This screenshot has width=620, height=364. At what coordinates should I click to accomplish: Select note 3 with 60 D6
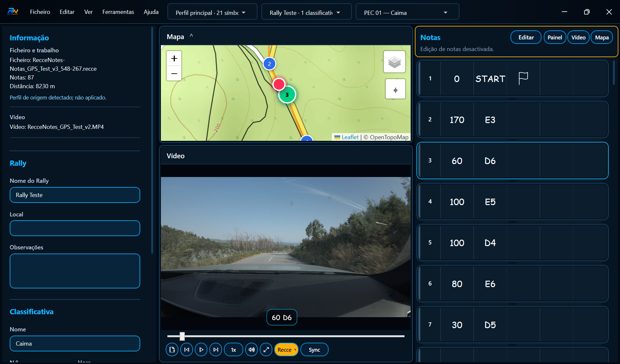(x=512, y=161)
